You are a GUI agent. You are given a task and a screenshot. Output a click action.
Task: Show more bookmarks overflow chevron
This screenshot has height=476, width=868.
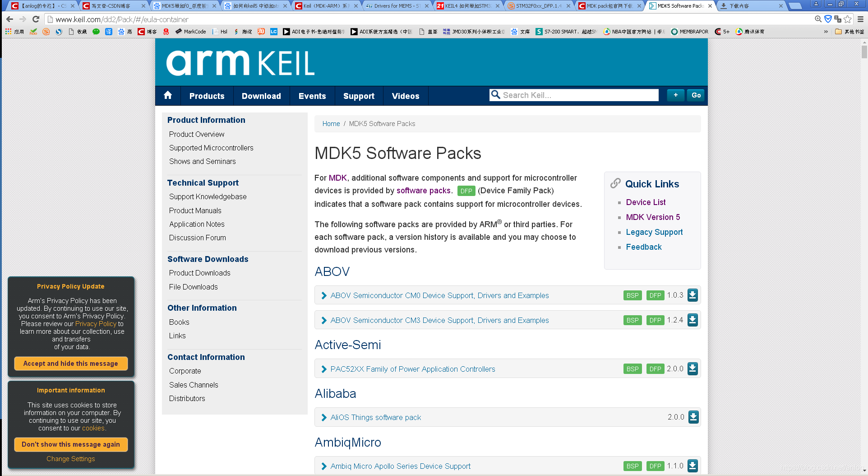click(x=826, y=32)
